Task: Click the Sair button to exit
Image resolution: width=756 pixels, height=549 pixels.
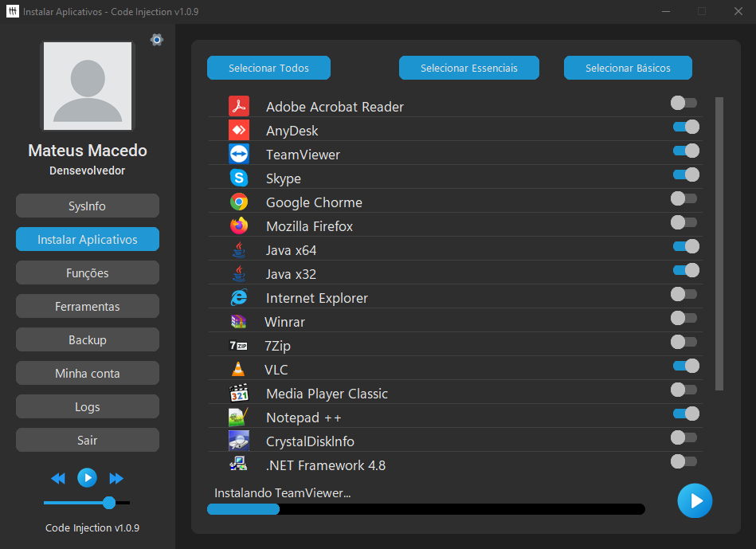Action: point(88,440)
